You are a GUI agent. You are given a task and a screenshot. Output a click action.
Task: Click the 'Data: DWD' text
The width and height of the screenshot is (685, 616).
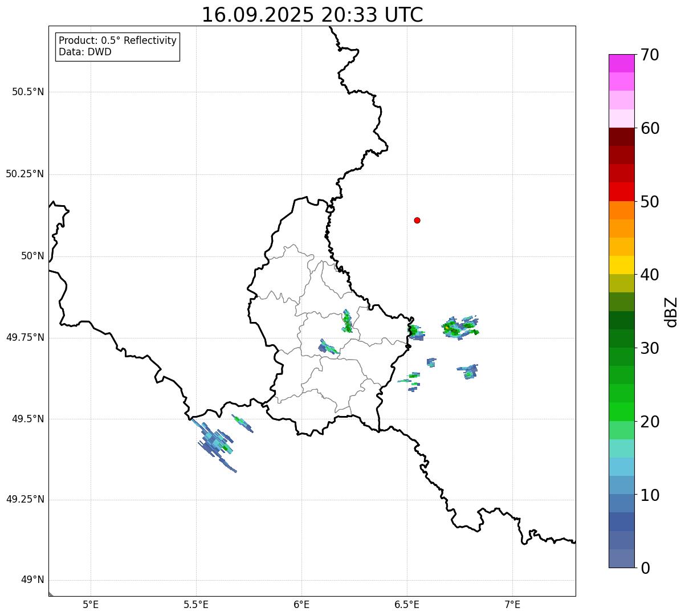pyautogui.click(x=85, y=52)
